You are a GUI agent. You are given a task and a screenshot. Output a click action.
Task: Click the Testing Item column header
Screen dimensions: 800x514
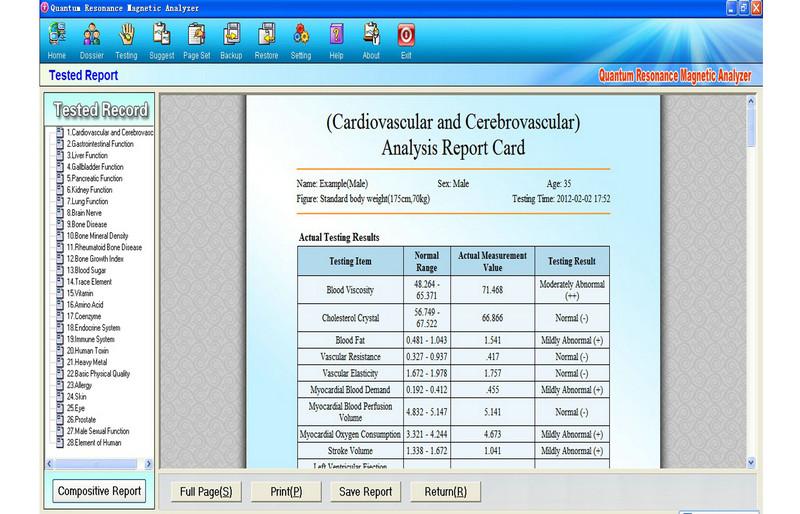pos(350,261)
